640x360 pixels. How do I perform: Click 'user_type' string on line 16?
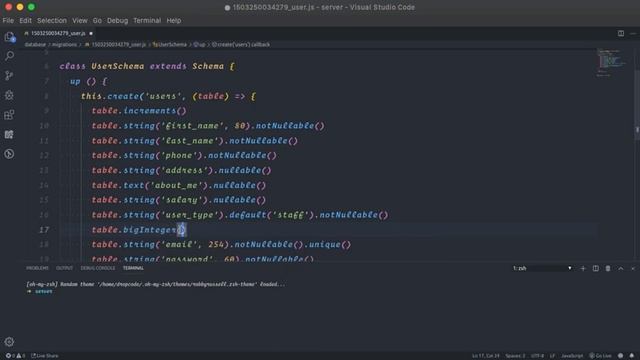pos(190,215)
